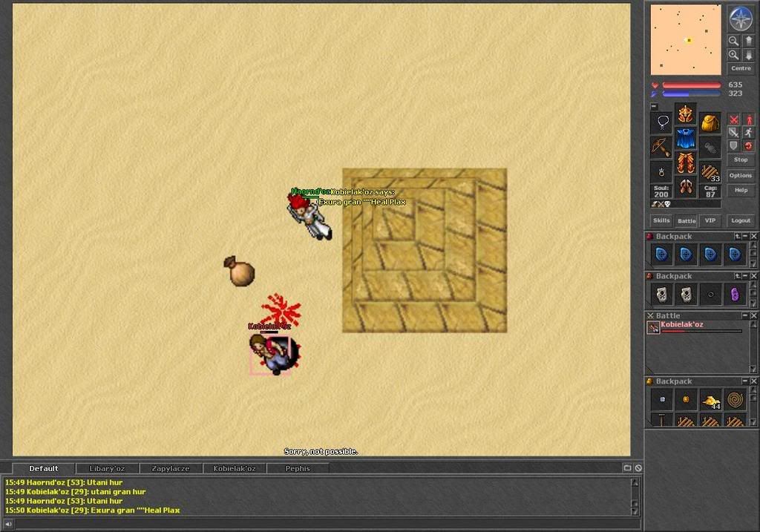Move minimap one floor down
The width and height of the screenshot is (760, 532).
(748, 55)
